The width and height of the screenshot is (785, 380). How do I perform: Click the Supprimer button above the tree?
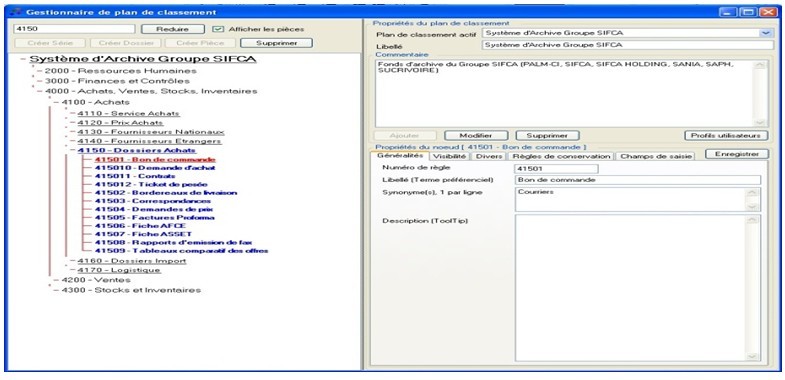click(276, 43)
